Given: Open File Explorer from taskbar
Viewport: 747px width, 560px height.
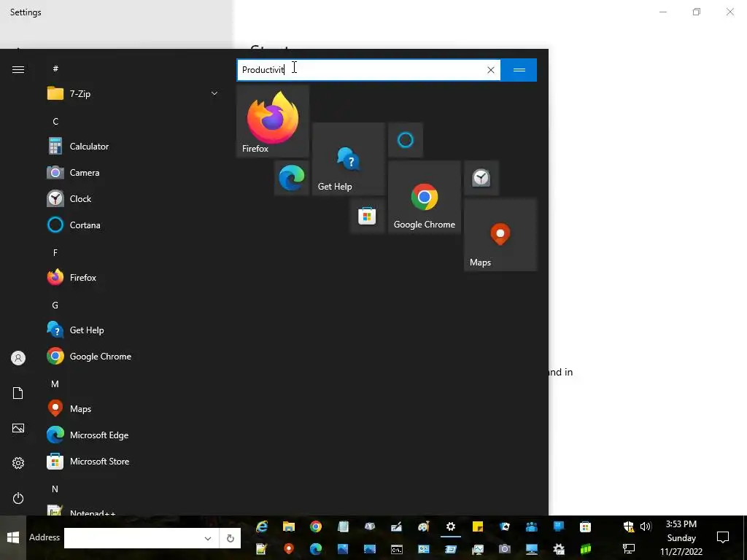Looking at the screenshot, I should [x=289, y=526].
